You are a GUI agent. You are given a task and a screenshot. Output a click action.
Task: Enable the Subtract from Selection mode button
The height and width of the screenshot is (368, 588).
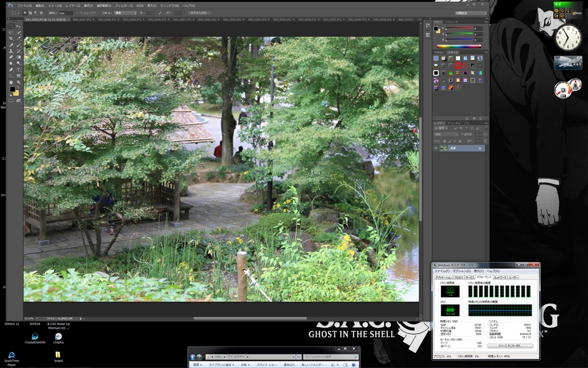pyautogui.click(x=35, y=13)
